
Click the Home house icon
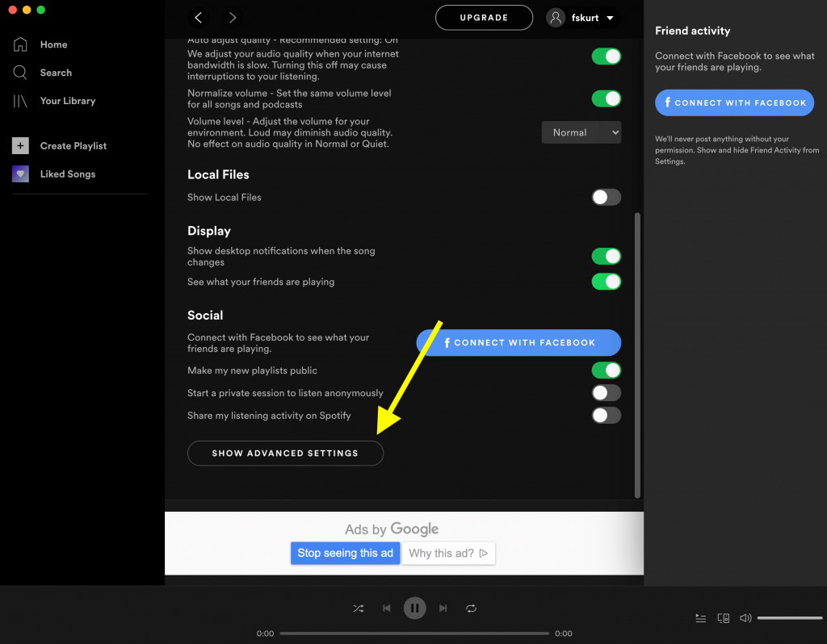click(20, 45)
